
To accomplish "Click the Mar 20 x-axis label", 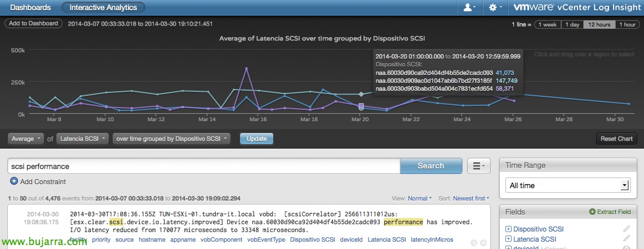I will click(361, 119).
